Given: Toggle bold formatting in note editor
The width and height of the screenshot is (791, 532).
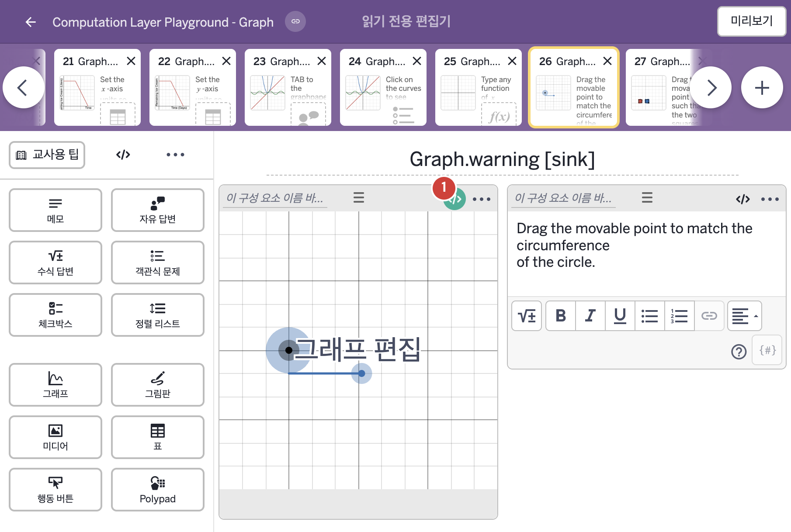Looking at the screenshot, I should [x=561, y=316].
